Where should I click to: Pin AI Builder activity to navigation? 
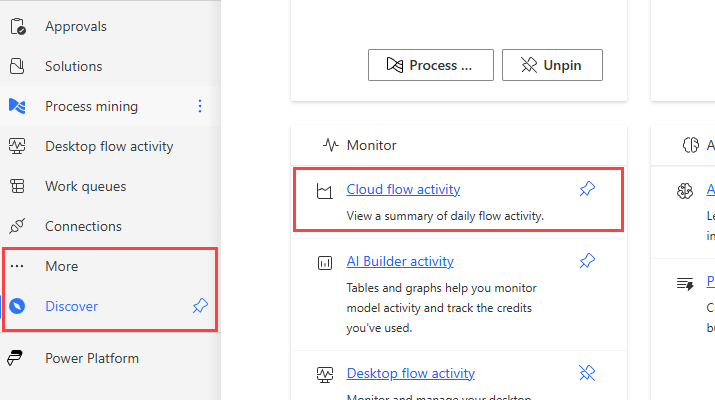[587, 261]
